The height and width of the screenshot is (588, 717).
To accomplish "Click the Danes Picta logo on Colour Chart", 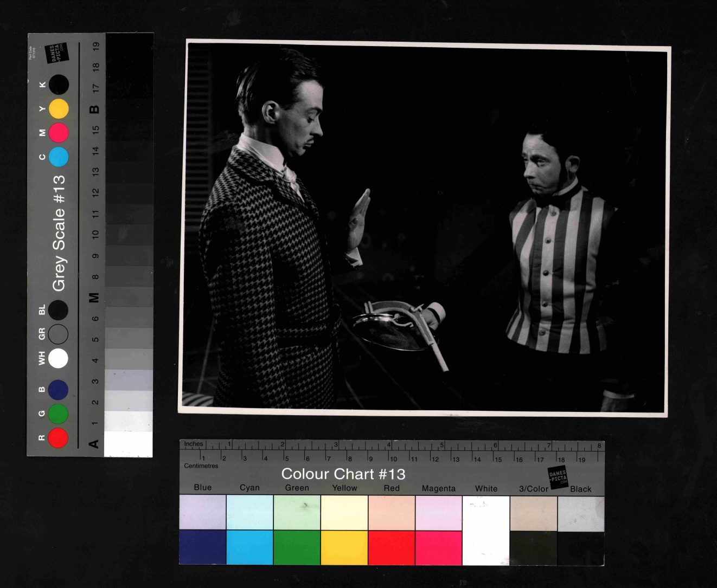I will (x=558, y=477).
